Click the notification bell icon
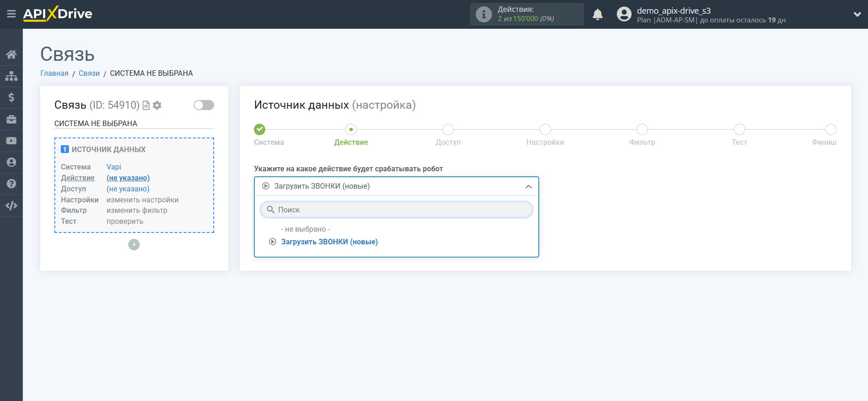 pos(598,15)
